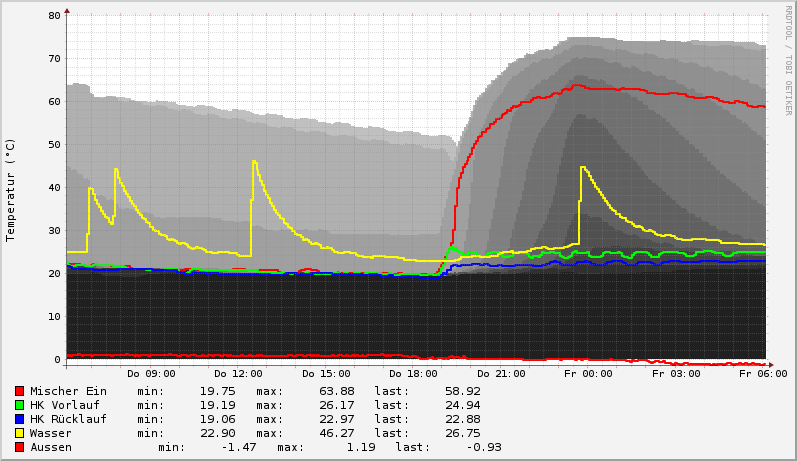This screenshot has width=797, height=461.
Task: Click the blue HK Rücklauf legend swatch
Action: [x=19, y=419]
